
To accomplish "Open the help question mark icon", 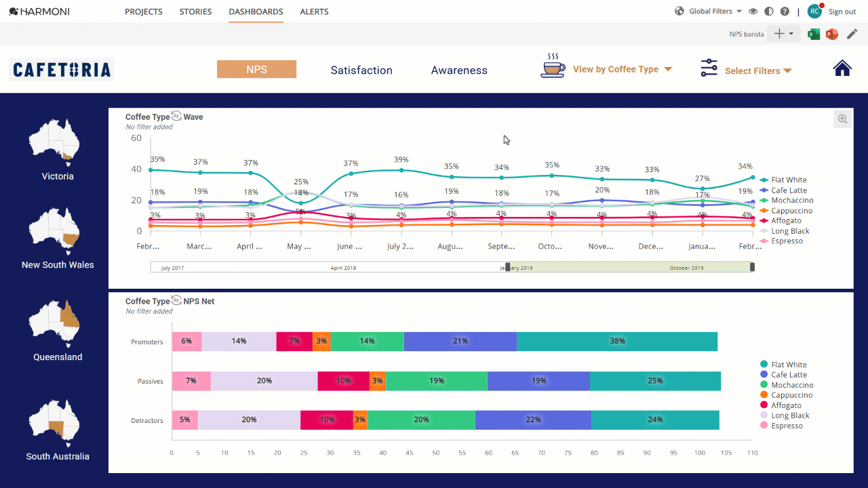I will tap(785, 12).
